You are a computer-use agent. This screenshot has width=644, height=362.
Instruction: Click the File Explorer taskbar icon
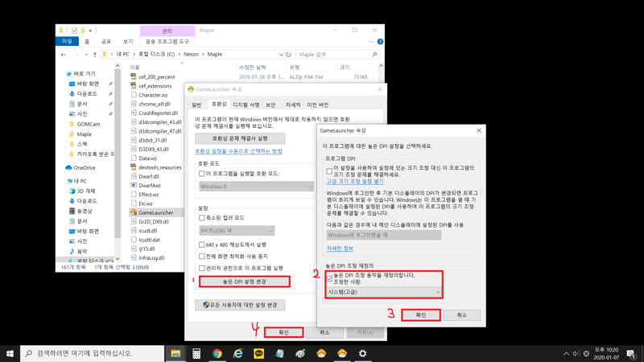[x=175, y=353]
